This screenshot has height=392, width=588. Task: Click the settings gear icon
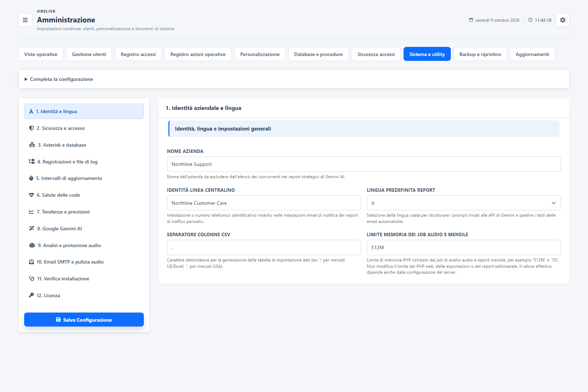point(562,20)
